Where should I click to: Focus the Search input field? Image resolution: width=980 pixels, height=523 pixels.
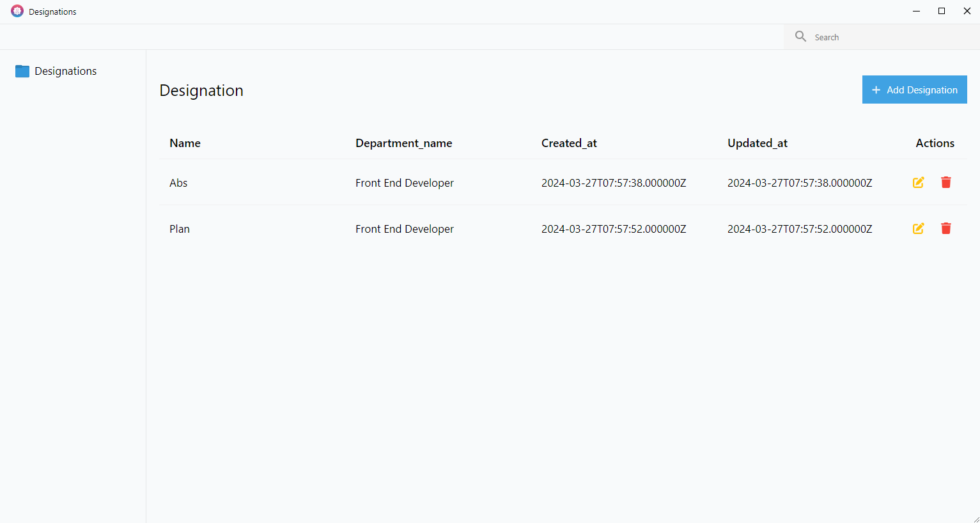pyautogui.click(x=892, y=37)
